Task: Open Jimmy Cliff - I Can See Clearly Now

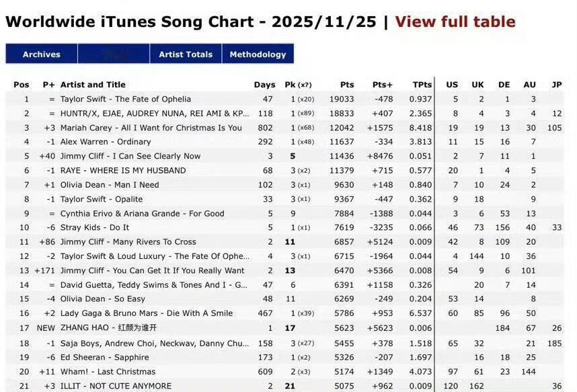Action: point(130,156)
